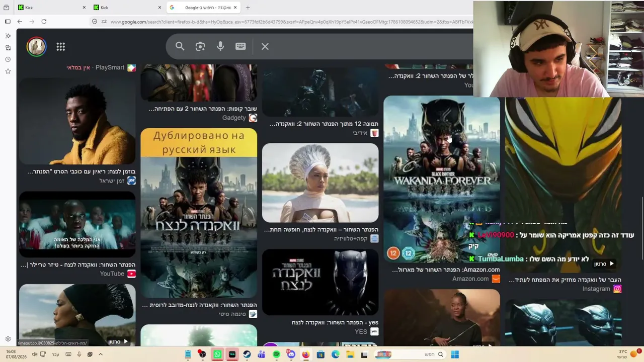Open Windows Start menu
Image resolution: width=644 pixels, height=362 pixels.
coord(455,354)
